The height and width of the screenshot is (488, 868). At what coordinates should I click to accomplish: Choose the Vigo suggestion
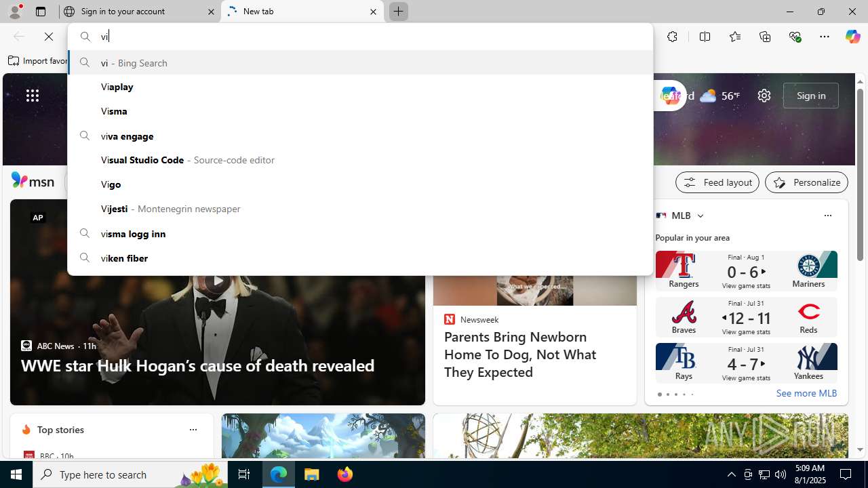(x=360, y=184)
